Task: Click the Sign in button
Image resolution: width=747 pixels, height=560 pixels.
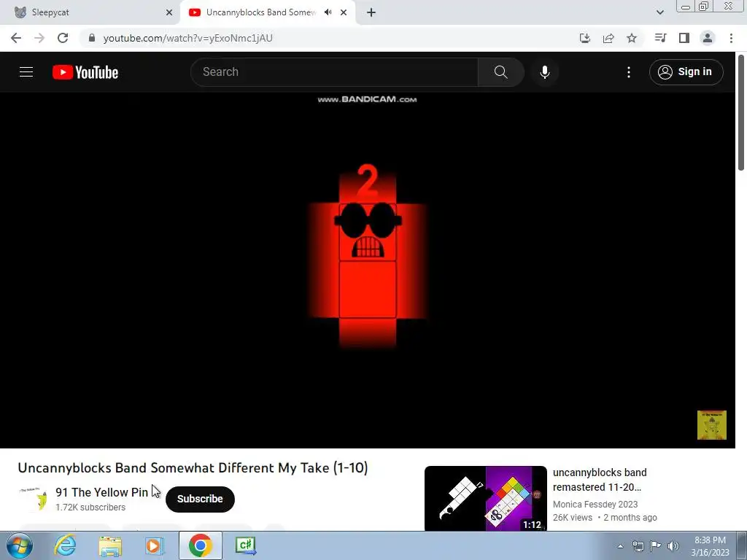Action: tap(686, 72)
